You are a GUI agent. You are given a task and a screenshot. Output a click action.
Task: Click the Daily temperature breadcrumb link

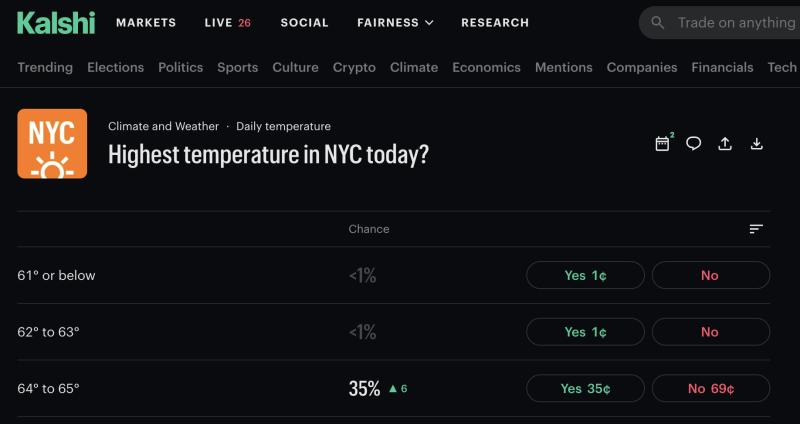(x=283, y=126)
